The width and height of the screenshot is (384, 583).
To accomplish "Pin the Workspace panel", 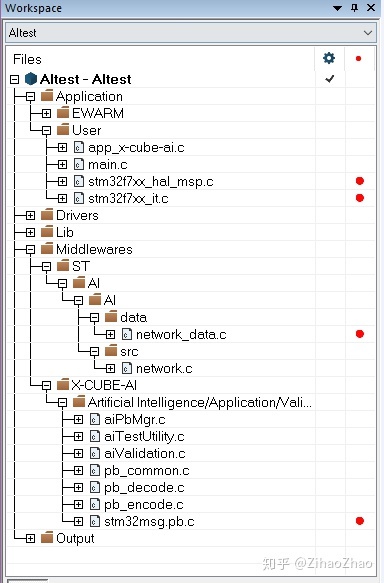I will pos(355,7).
